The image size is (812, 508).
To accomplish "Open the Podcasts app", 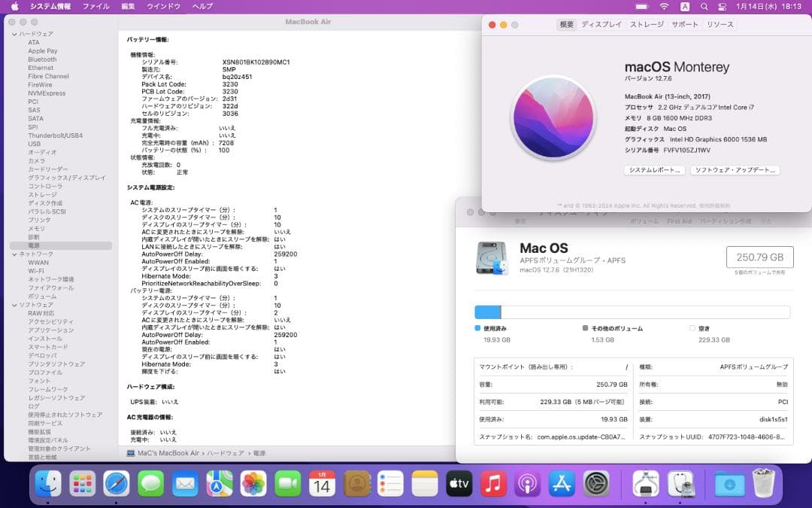I will point(529,485).
